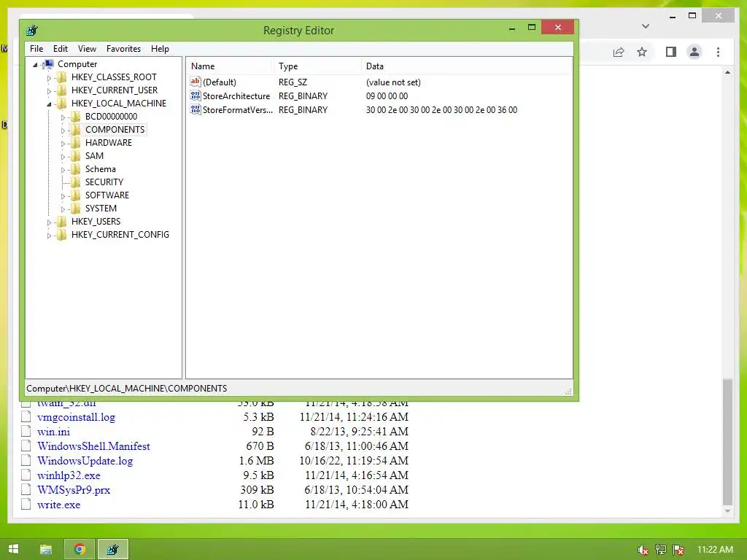This screenshot has height=560, width=747.
Task: Expand the SYSTEM key arrow
Action: point(63,209)
